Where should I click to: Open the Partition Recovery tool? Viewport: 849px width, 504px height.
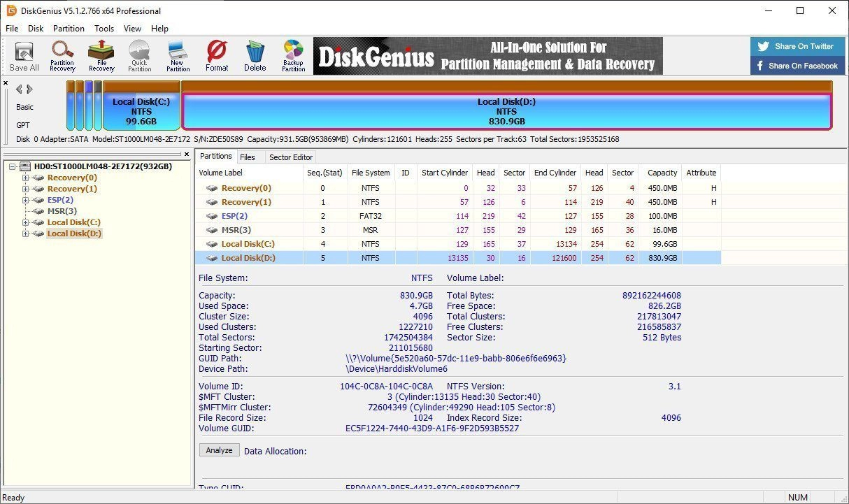62,55
